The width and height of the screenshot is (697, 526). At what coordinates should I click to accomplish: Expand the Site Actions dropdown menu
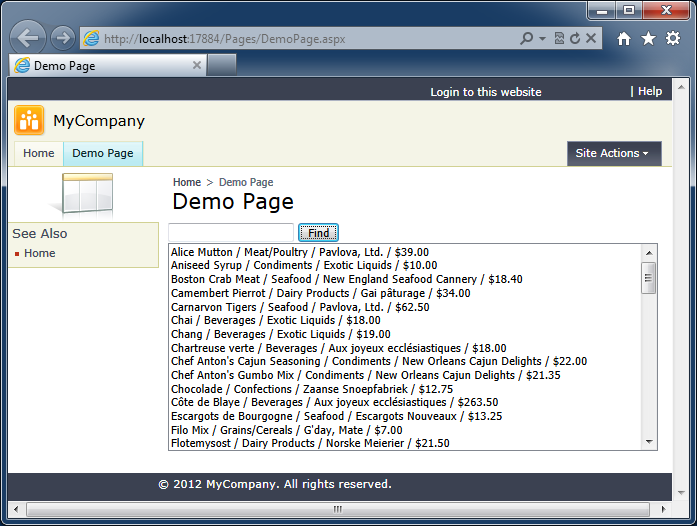(614, 153)
